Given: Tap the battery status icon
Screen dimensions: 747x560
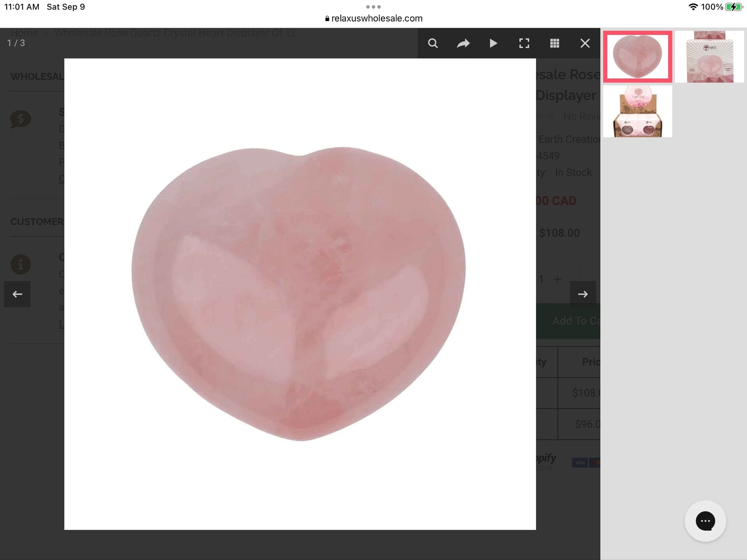Looking at the screenshot, I should 734,7.
